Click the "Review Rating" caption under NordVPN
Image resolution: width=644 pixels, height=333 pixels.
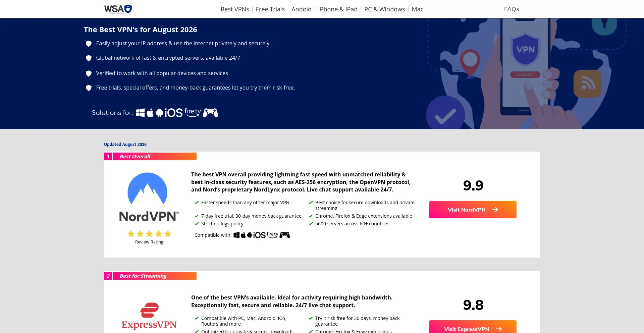tap(149, 242)
